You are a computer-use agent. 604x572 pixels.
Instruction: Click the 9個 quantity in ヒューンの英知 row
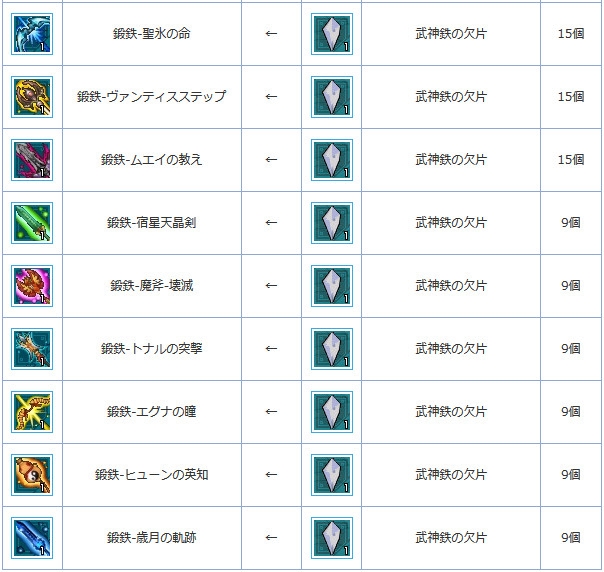pyautogui.click(x=571, y=475)
